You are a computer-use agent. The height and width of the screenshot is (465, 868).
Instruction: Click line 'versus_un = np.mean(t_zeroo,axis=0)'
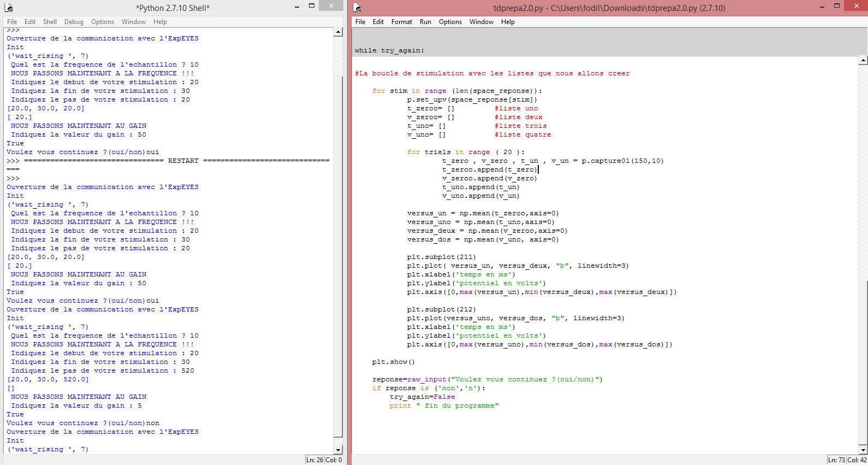click(483, 213)
